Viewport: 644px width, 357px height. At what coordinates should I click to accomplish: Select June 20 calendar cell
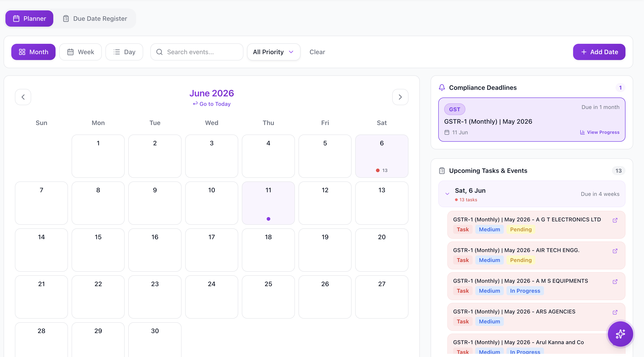[382, 250]
